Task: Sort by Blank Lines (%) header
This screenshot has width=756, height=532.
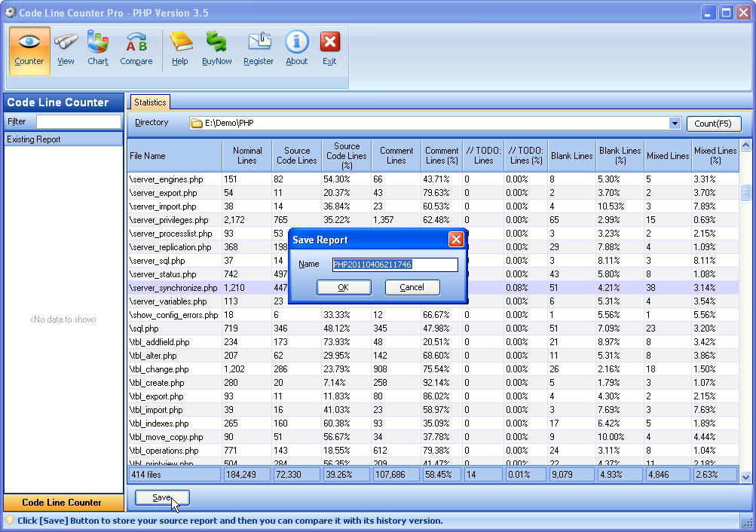Action: click(x=620, y=156)
